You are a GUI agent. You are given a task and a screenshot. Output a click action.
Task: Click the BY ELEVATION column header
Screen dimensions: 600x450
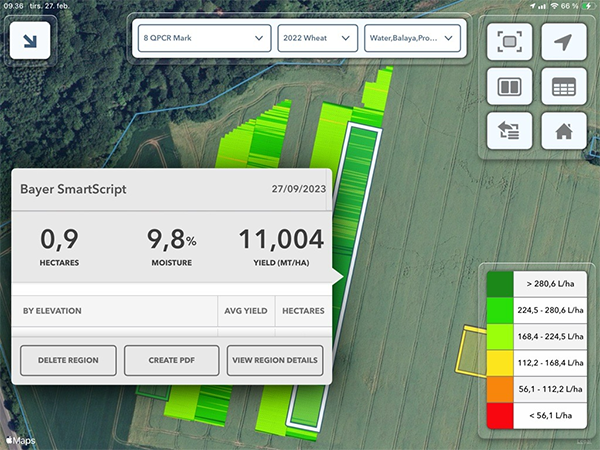tap(52, 311)
